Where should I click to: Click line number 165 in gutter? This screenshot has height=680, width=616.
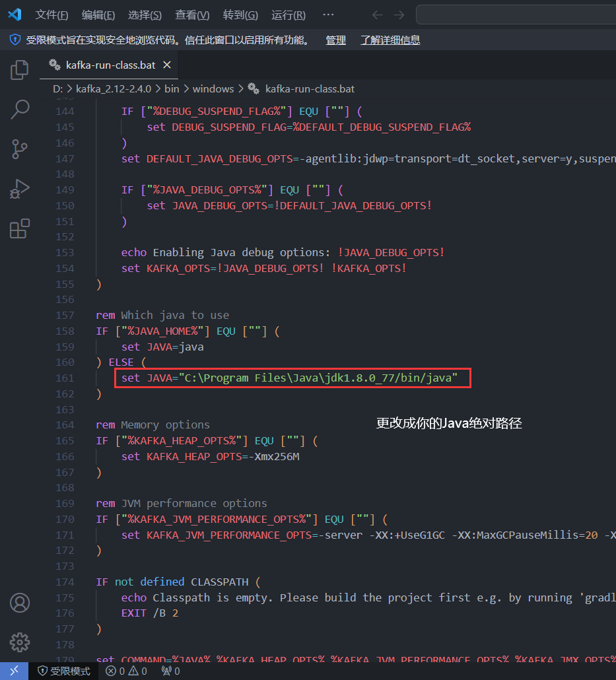[65, 441]
